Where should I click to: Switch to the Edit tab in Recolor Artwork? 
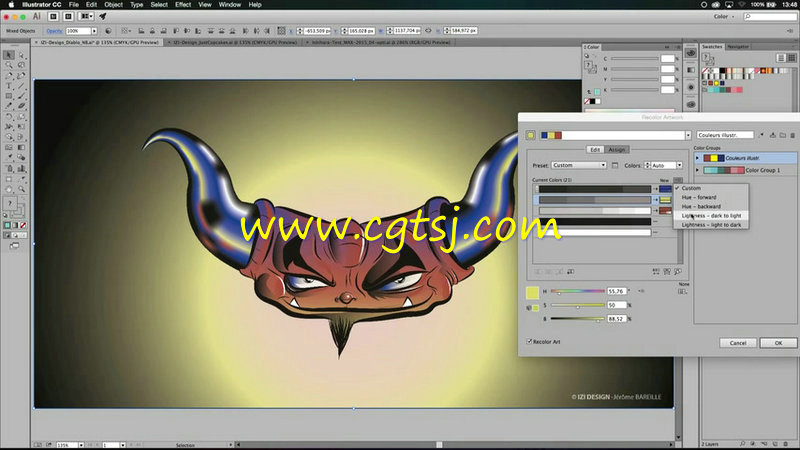tap(595, 149)
